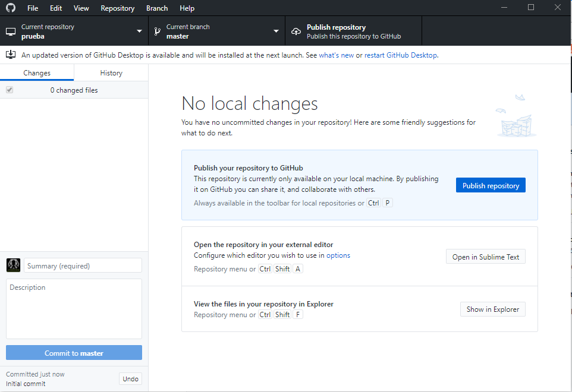Viewport: 572px width, 392px height.
Task: Click Publish repository toolbar item
Action: click(x=354, y=31)
